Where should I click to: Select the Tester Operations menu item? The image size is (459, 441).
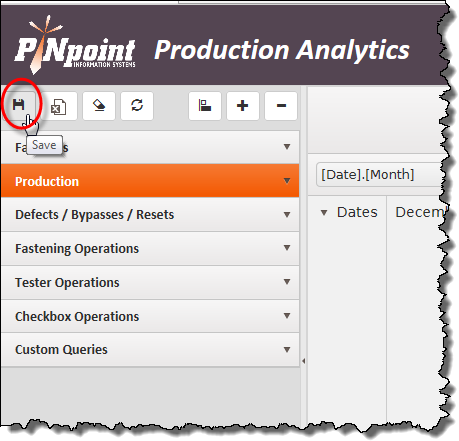point(150,282)
